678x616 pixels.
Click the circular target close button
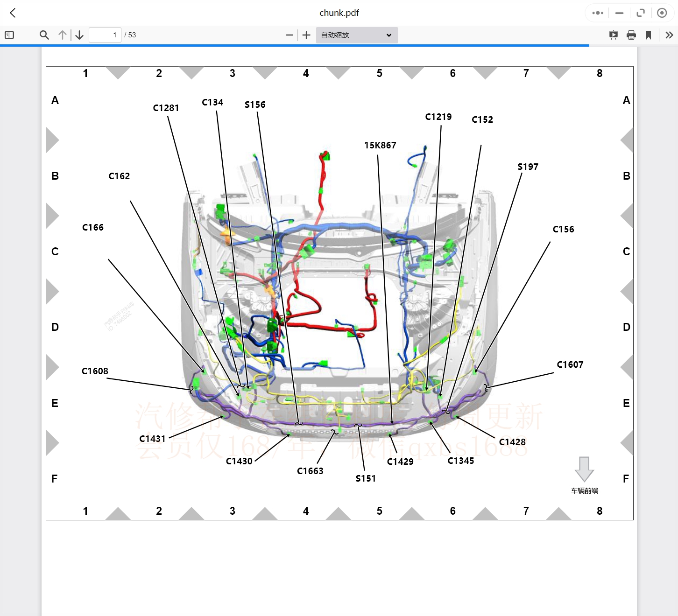pos(662,13)
